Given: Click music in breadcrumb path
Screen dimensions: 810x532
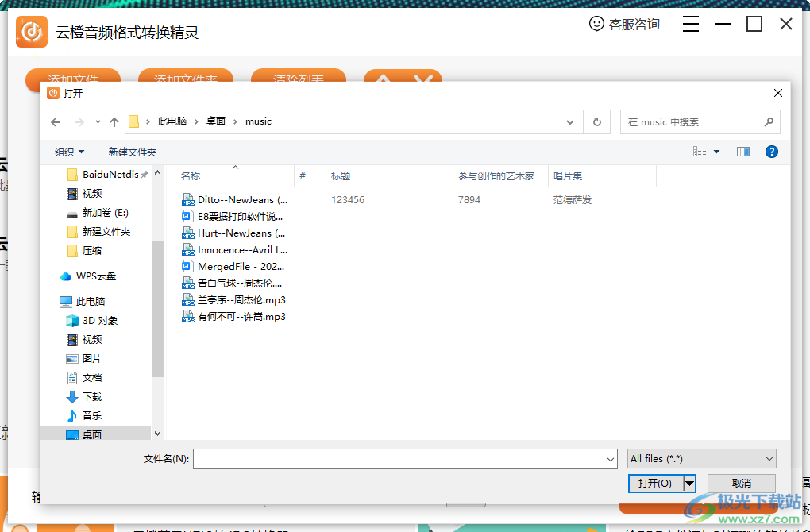Looking at the screenshot, I should pyautogui.click(x=258, y=121).
